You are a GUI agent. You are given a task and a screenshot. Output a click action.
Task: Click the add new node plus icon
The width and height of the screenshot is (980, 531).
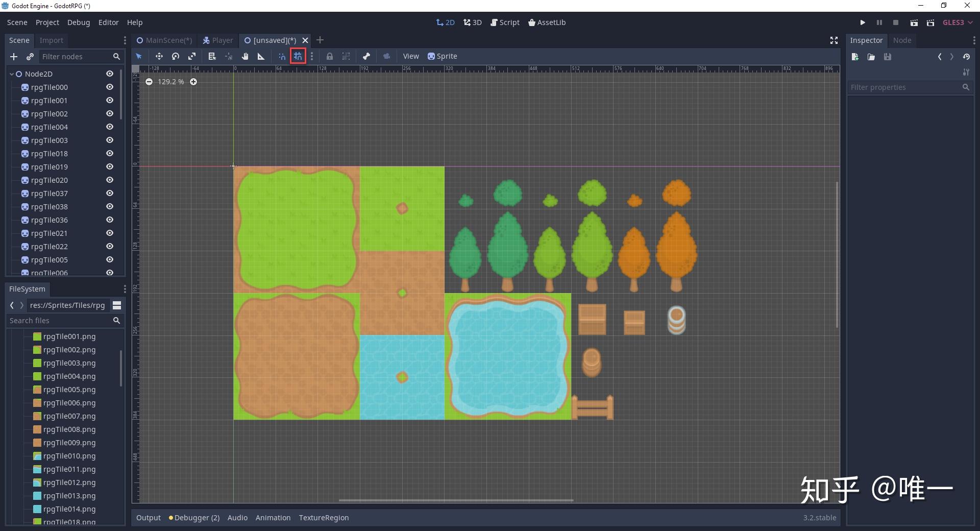pos(14,57)
